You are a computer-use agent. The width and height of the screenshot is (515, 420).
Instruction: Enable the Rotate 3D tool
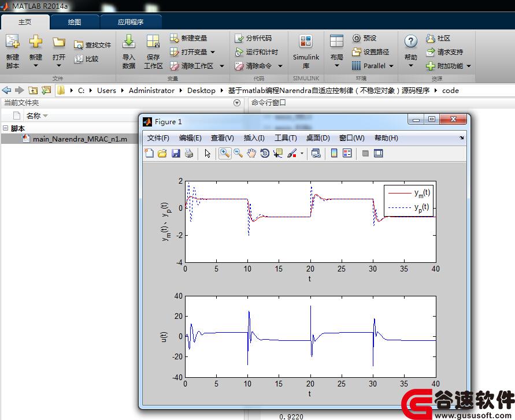click(264, 153)
